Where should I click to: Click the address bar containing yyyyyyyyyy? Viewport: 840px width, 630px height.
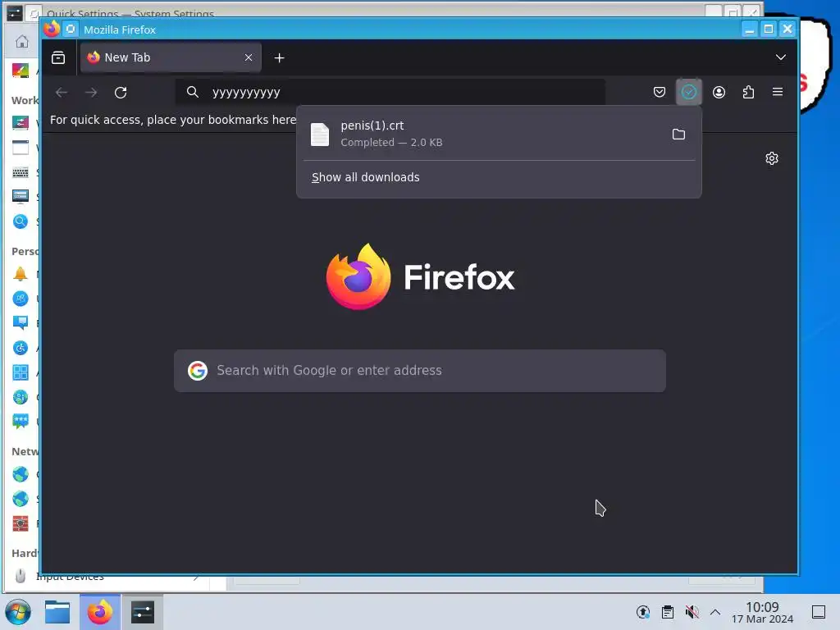390,92
